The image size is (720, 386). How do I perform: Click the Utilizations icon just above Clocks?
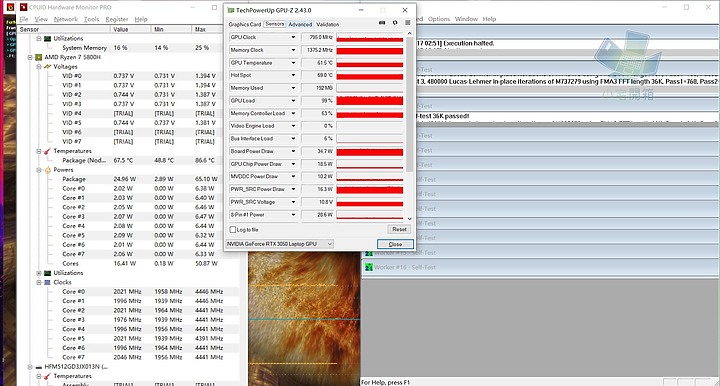(47, 273)
